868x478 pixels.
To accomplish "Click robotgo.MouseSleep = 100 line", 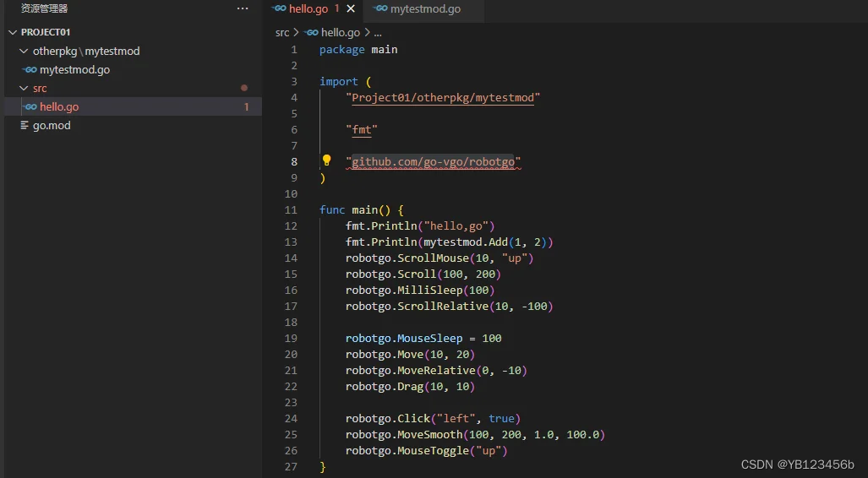I will click(x=423, y=338).
